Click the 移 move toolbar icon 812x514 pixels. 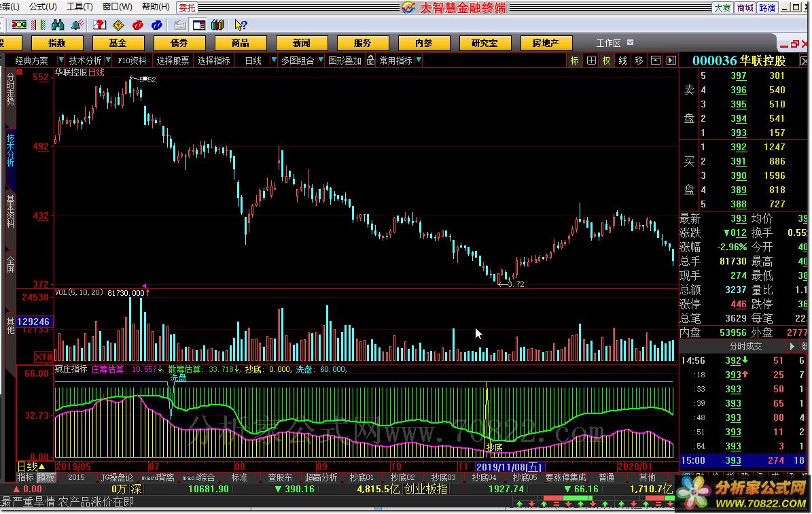[x=639, y=61]
